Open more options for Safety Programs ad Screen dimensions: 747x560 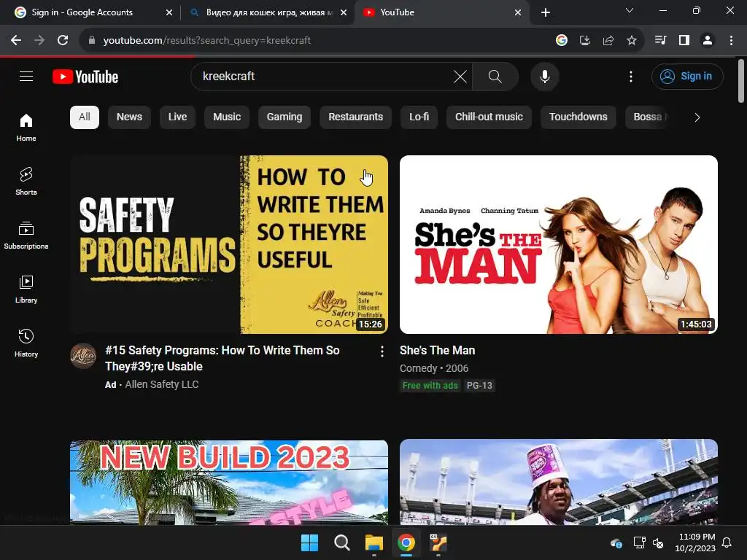click(x=382, y=351)
